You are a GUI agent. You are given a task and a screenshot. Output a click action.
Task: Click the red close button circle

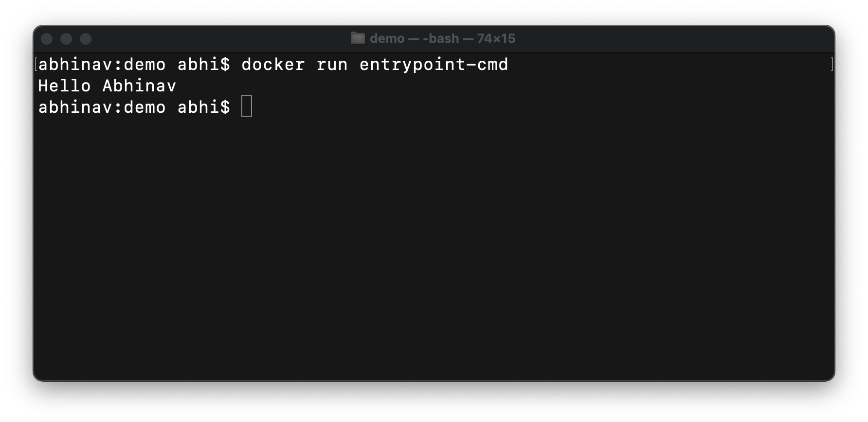(48, 38)
